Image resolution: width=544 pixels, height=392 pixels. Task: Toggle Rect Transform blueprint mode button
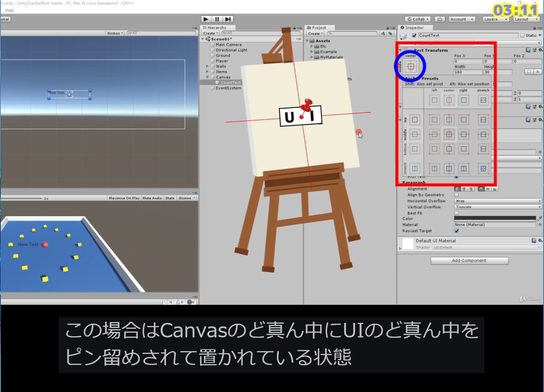pos(529,72)
